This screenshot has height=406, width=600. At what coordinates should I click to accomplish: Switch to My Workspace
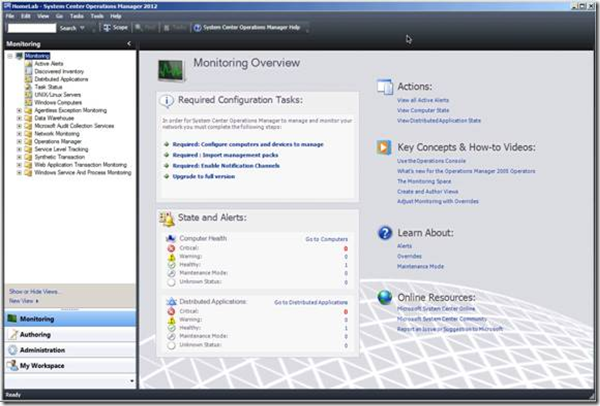pyautogui.click(x=70, y=366)
